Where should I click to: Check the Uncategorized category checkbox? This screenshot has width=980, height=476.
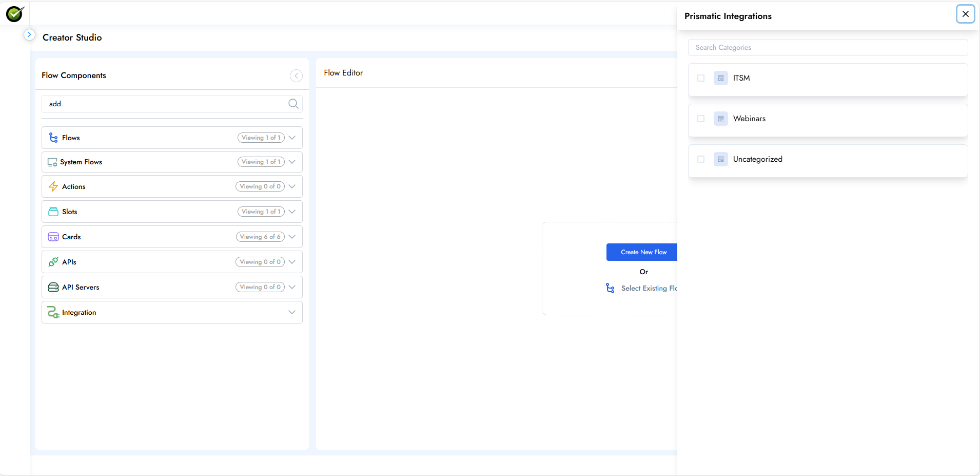pyautogui.click(x=701, y=159)
